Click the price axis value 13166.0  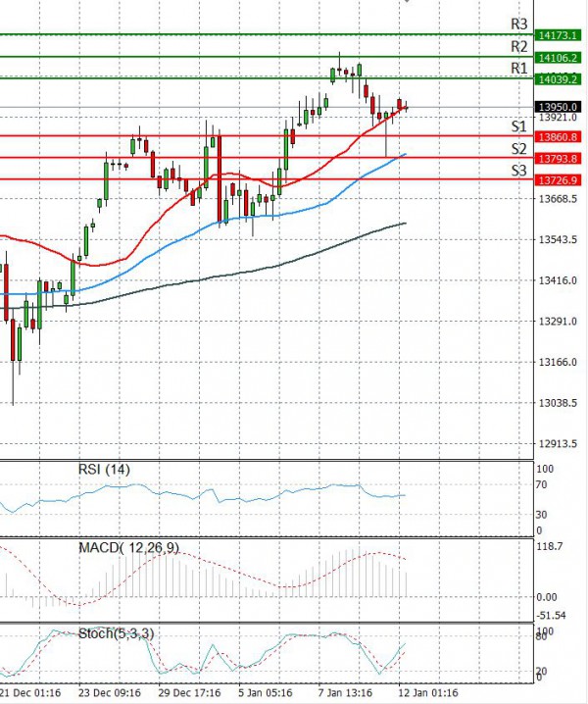click(x=558, y=362)
